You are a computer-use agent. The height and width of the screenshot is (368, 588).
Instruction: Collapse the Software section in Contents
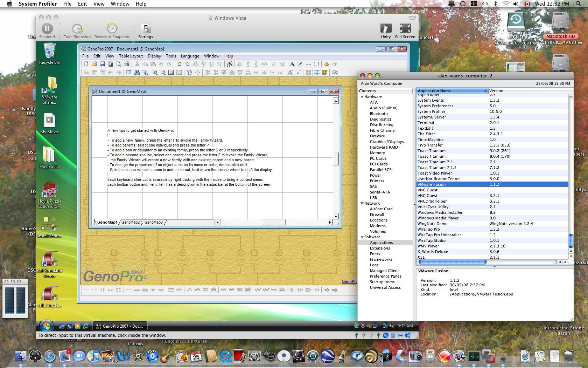(362, 237)
